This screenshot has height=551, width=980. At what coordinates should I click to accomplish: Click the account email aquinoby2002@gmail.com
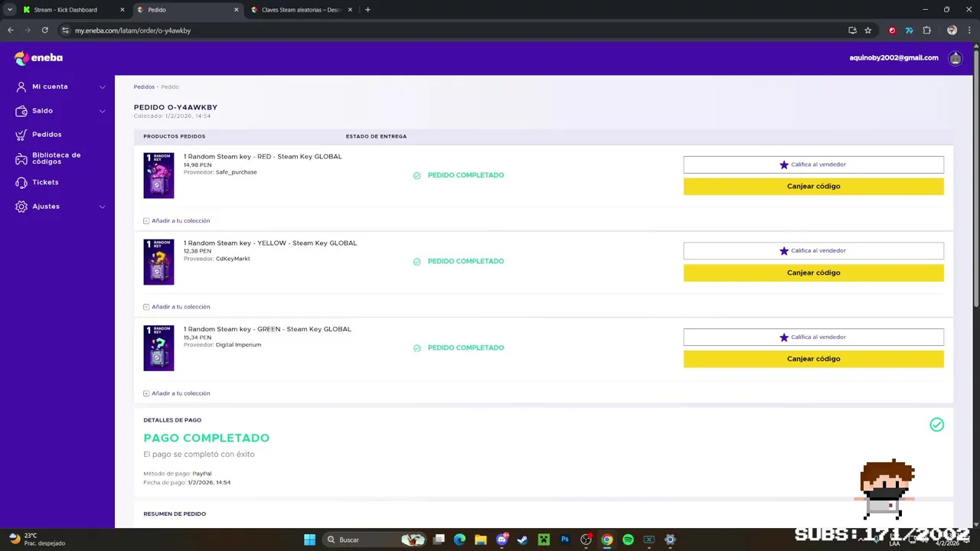pos(893,58)
